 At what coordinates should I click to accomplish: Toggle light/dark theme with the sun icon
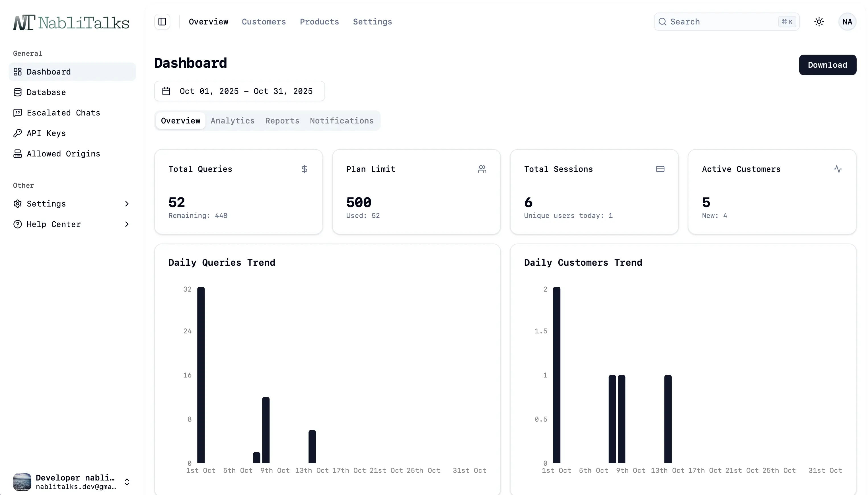point(819,21)
